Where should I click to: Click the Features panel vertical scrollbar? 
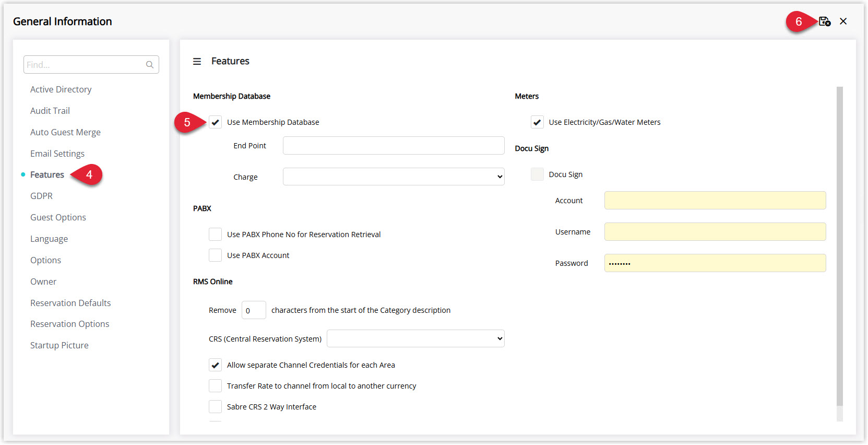coord(839,245)
